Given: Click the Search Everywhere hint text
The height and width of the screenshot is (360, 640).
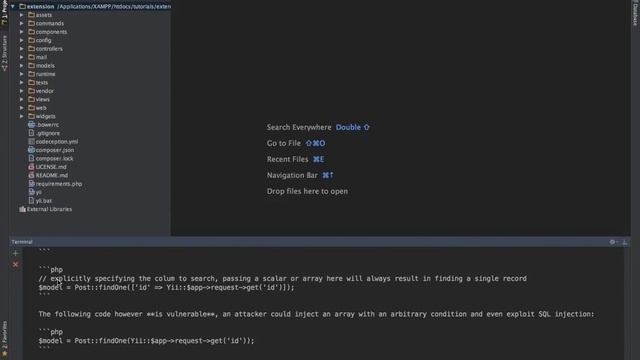Looking at the screenshot, I should (299, 127).
